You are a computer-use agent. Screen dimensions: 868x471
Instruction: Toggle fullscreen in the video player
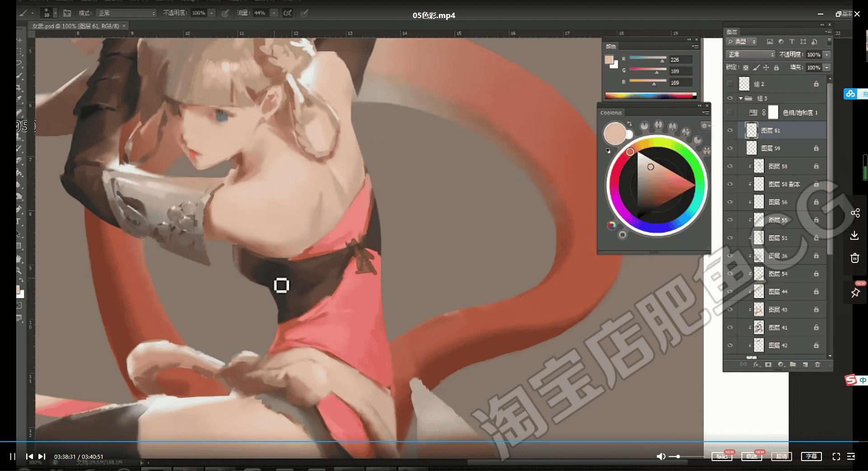coord(836,457)
